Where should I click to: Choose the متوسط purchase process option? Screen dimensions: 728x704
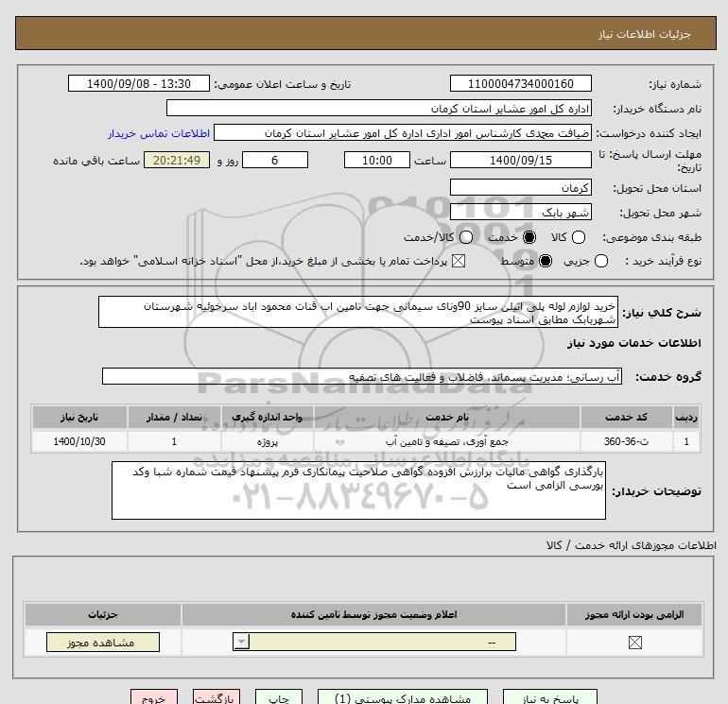[x=546, y=261]
